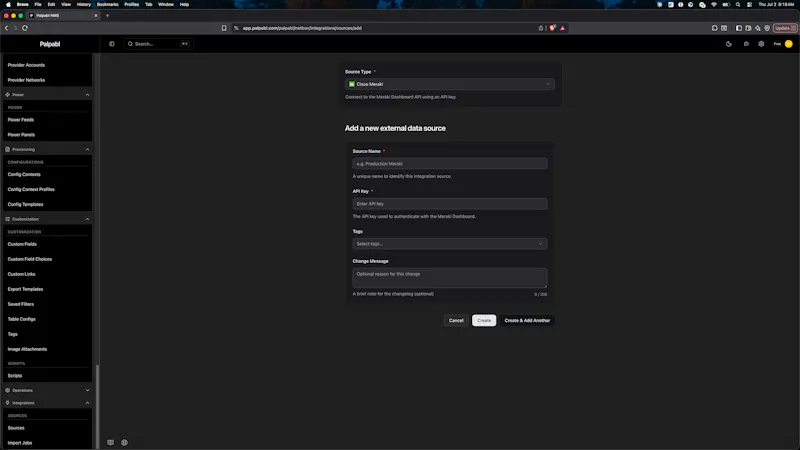
Task: Click the browser address bar URL
Action: point(302,28)
